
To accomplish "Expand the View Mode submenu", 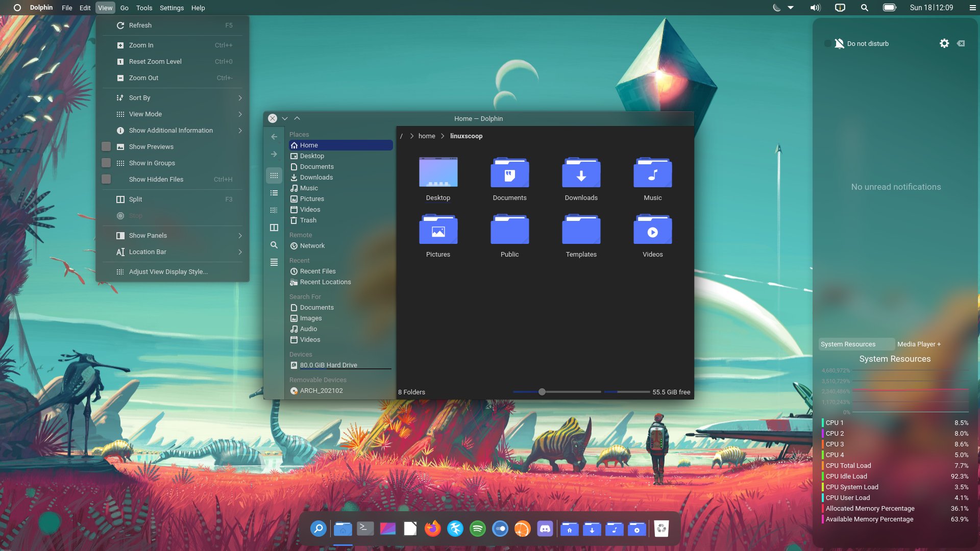I will [173, 114].
